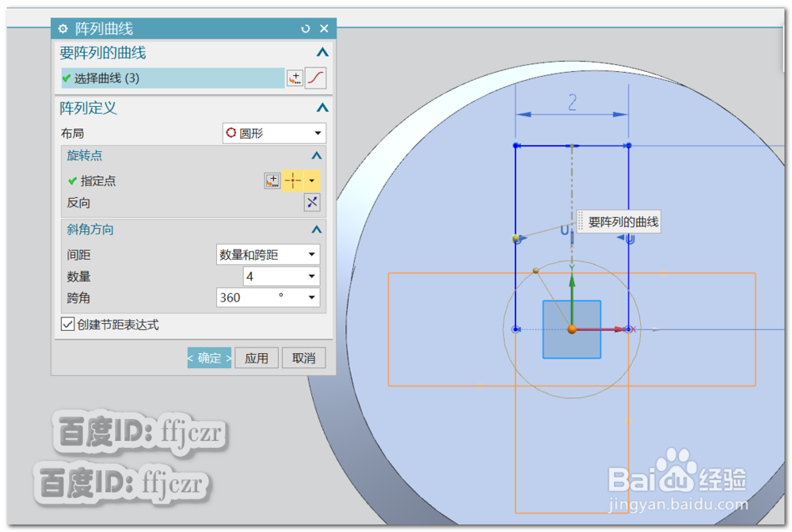Open the 跨角 value dropdown arrow

click(x=311, y=298)
